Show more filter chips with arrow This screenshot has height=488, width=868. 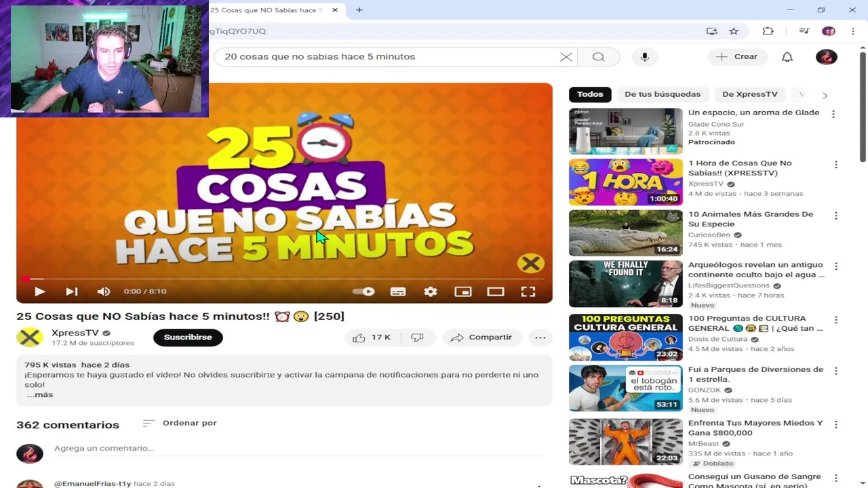click(x=825, y=96)
